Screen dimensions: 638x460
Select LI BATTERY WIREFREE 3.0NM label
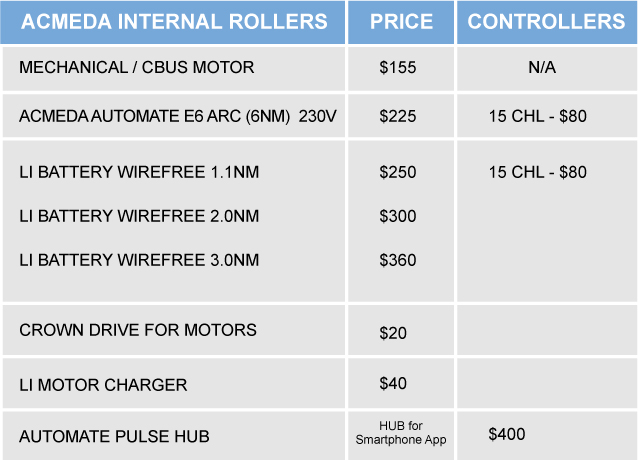point(139,260)
